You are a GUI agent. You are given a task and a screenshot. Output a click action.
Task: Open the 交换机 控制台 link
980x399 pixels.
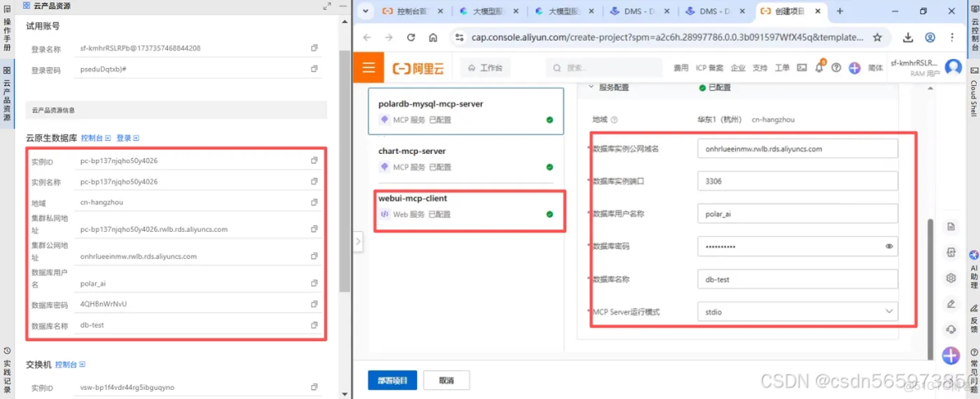(x=70, y=364)
